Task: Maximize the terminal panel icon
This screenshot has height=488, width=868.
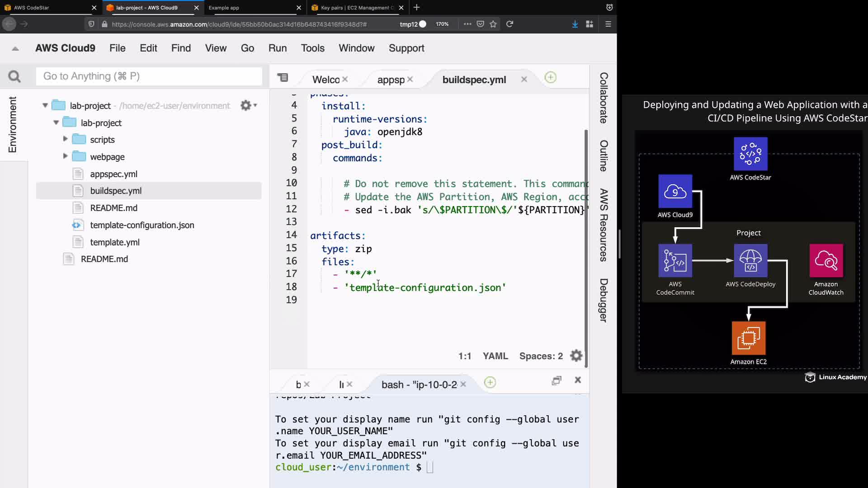Action: point(557,380)
